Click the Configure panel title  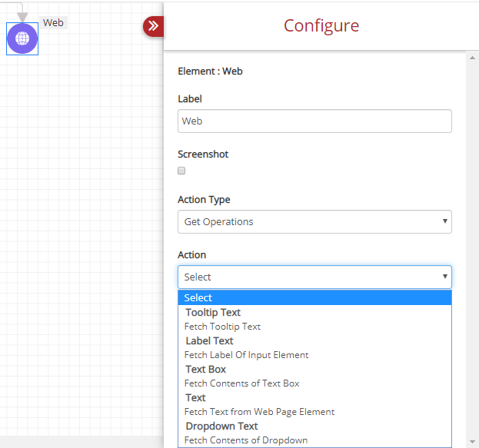tap(321, 25)
